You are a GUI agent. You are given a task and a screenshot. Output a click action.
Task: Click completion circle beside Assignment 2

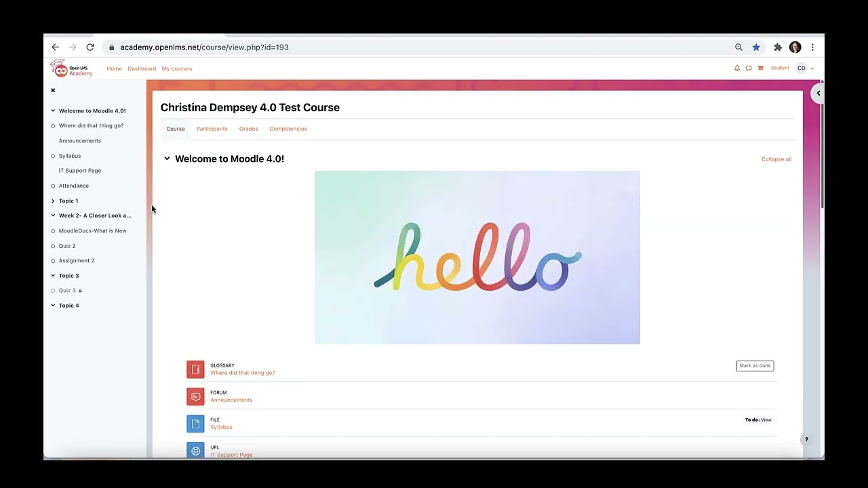coord(53,260)
